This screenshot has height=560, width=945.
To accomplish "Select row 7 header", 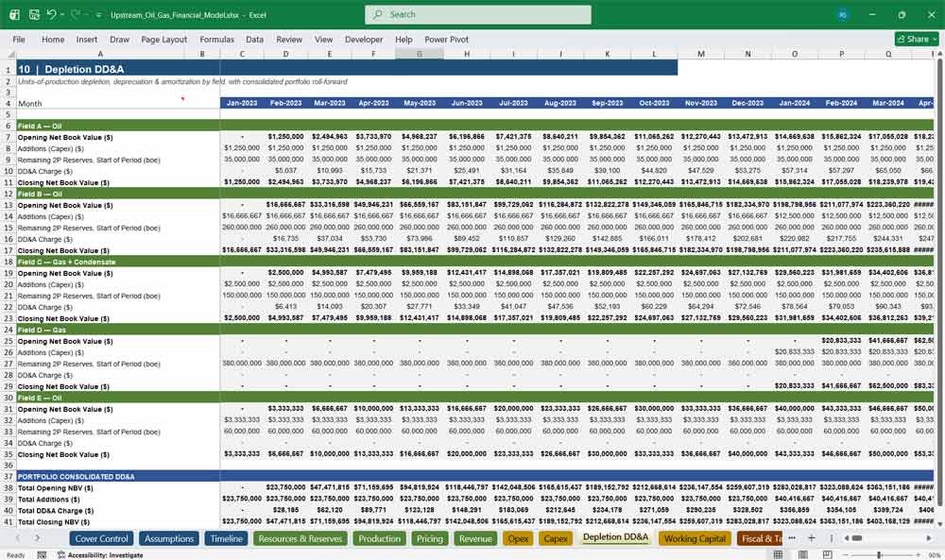I will 9,137.
